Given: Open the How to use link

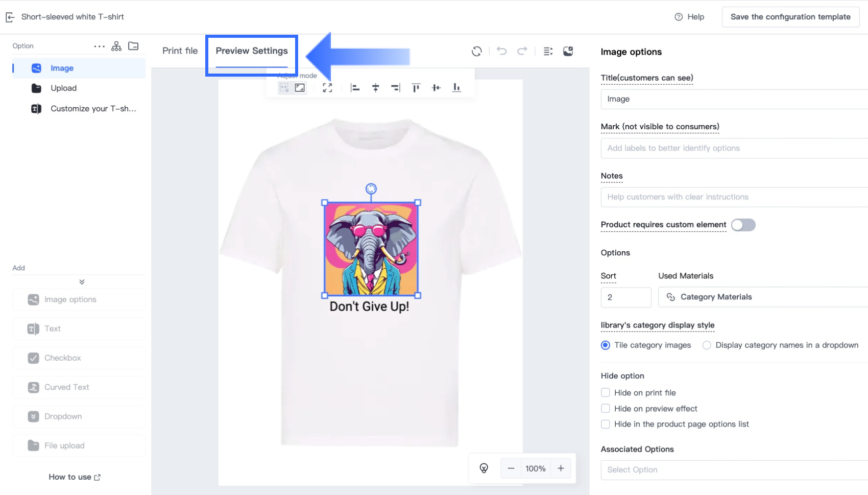Looking at the screenshot, I should 75,477.
